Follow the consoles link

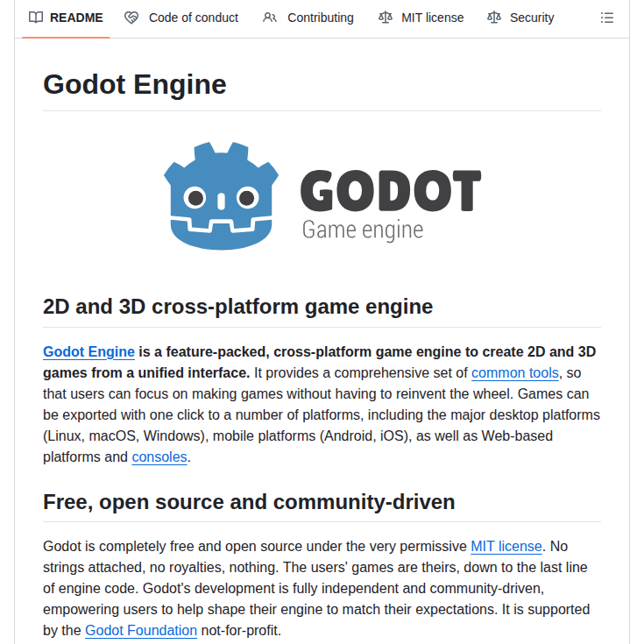[159, 457]
